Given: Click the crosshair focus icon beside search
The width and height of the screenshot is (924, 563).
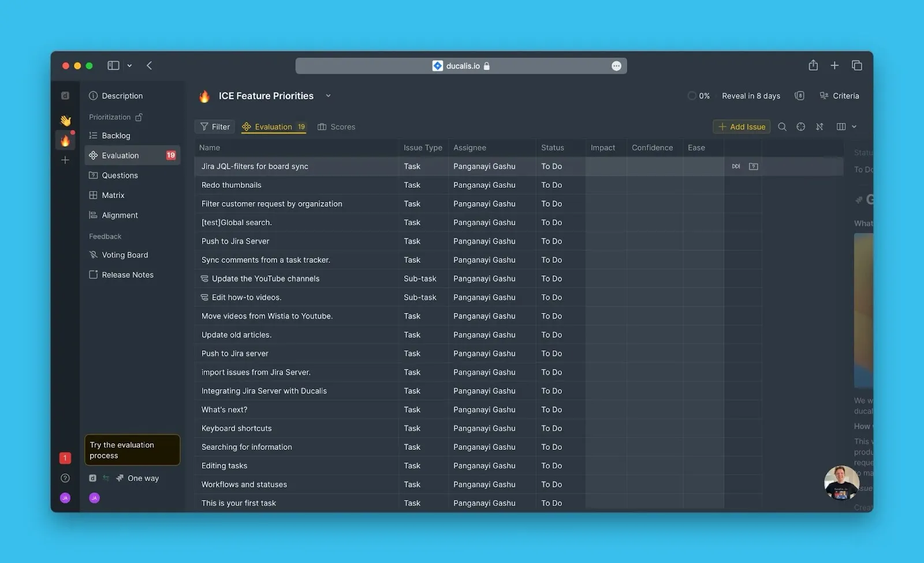Looking at the screenshot, I should [800, 127].
